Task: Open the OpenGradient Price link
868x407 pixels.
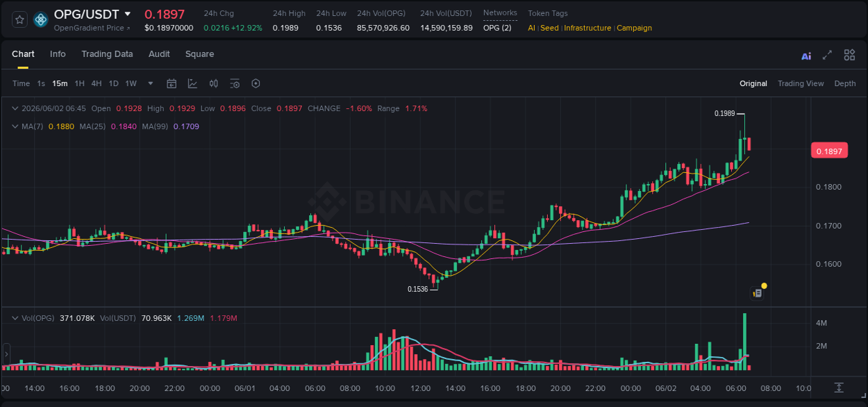Action: (92, 28)
